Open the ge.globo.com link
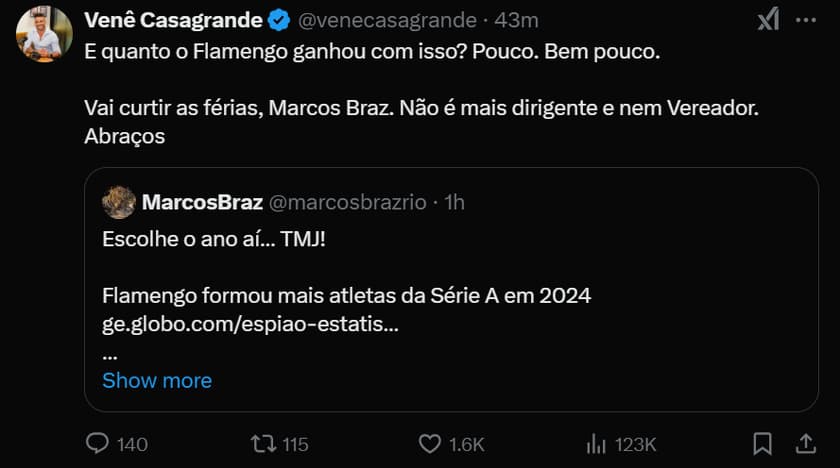 (x=244, y=324)
